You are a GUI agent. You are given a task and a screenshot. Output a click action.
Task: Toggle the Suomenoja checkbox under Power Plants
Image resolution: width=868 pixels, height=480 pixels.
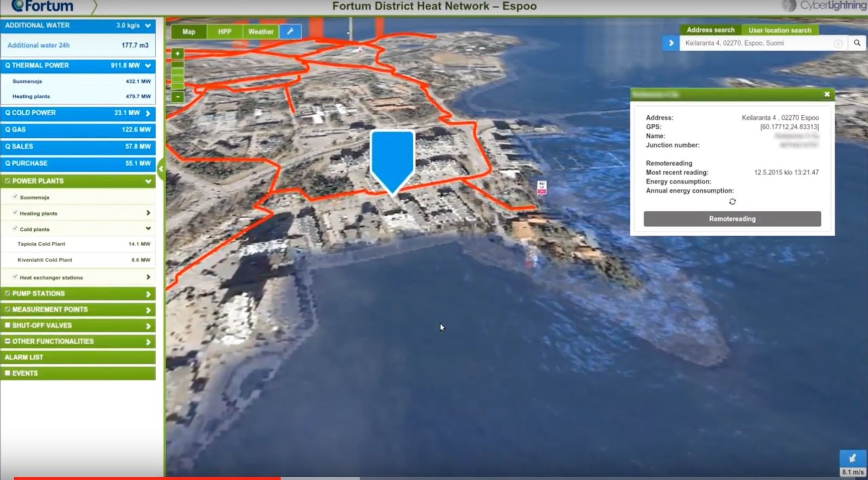[x=15, y=197]
